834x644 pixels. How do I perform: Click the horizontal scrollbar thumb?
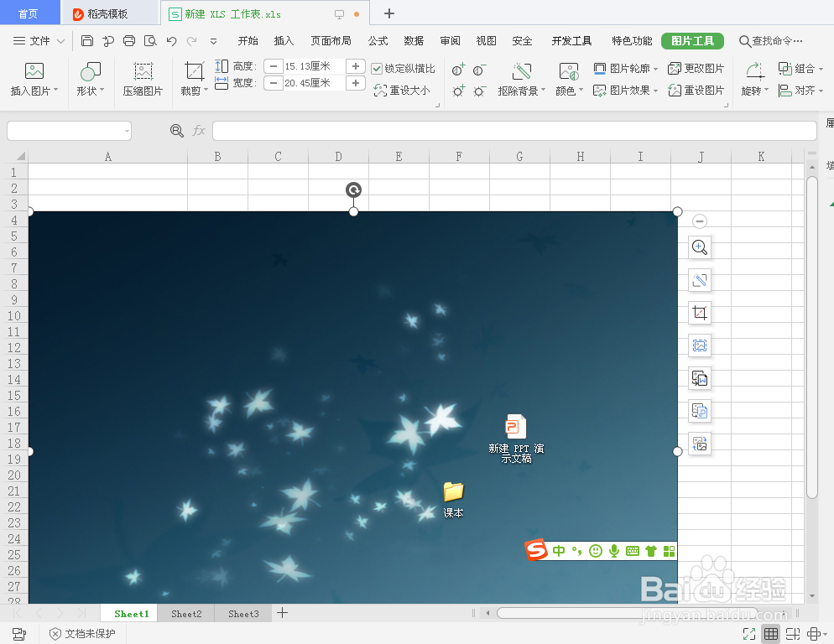tap(627, 613)
